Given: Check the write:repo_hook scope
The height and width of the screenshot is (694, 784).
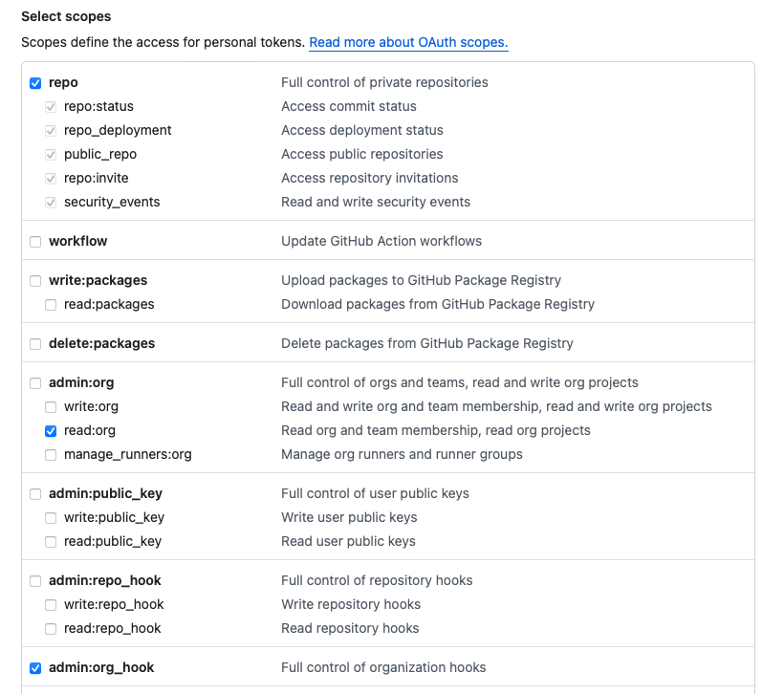Looking at the screenshot, I should (x=51, y=605).
